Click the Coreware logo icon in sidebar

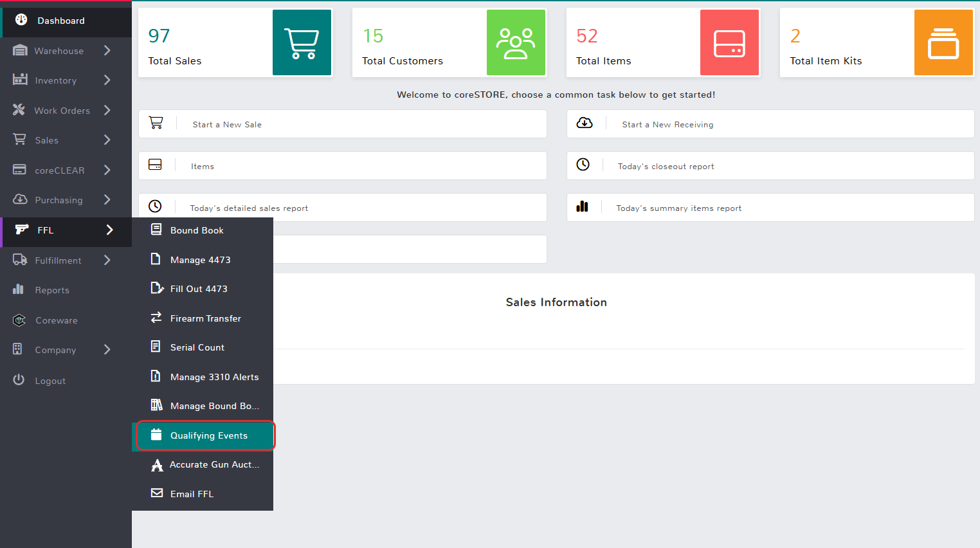click(19, 320)
